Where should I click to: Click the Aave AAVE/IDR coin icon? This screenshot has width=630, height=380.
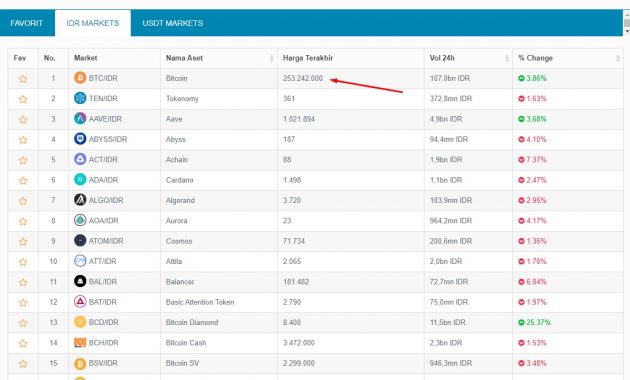pos(80,118)
